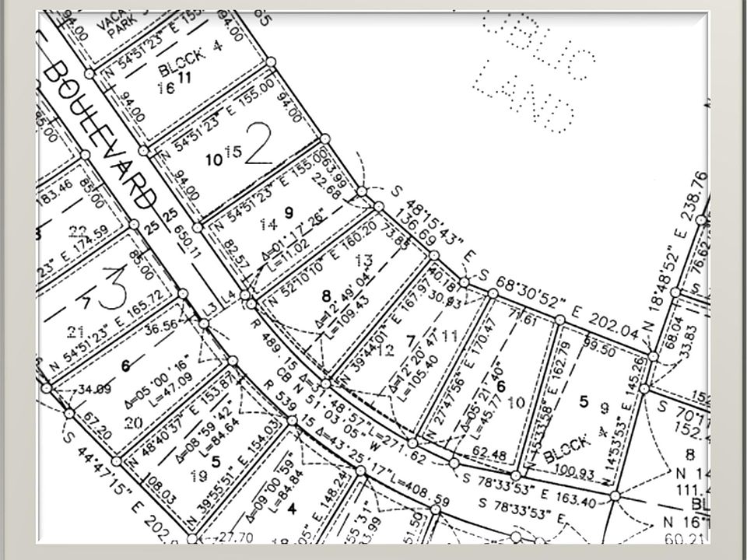This screenshot has width=747, height=560.
Task: Click lot line N 27°47'56" E 170.47
Action: tap(461, 379)
